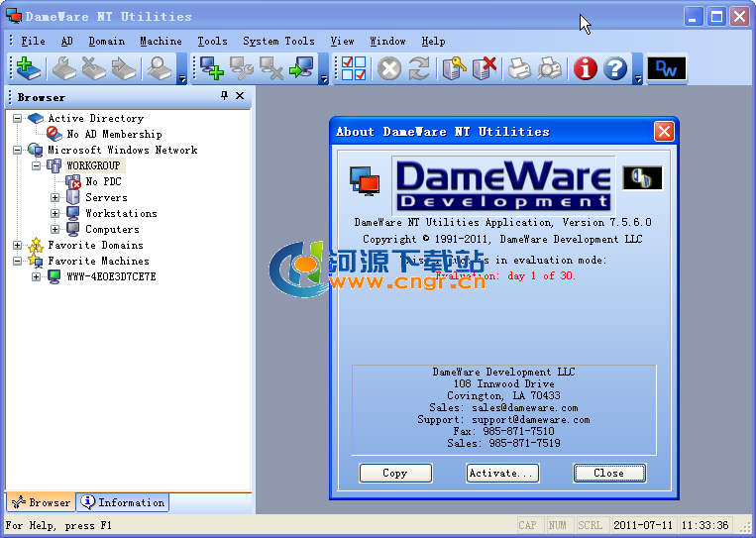Open first toolbar overflow options arrow
The height and width of the screenshot is (538, 756).
(181, 69)
